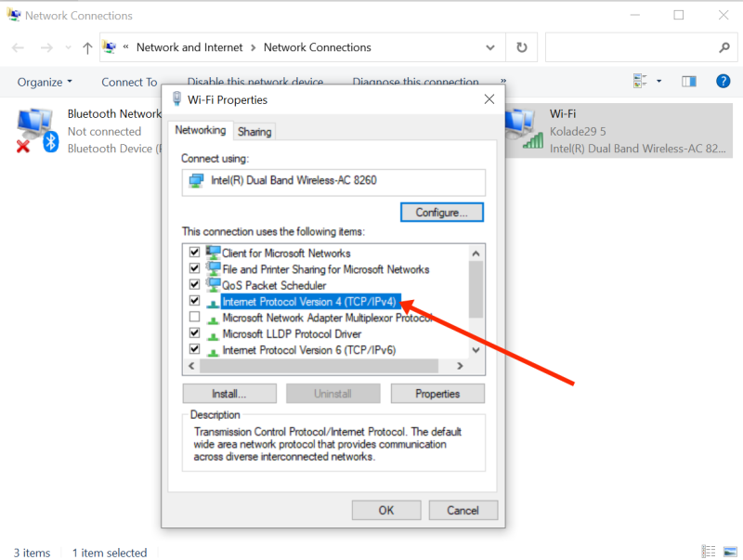Select the QoS Packet Scheduler row
The height and width of the screenshot is (560, 743).
pyautogui.click(x=274, y=286)
